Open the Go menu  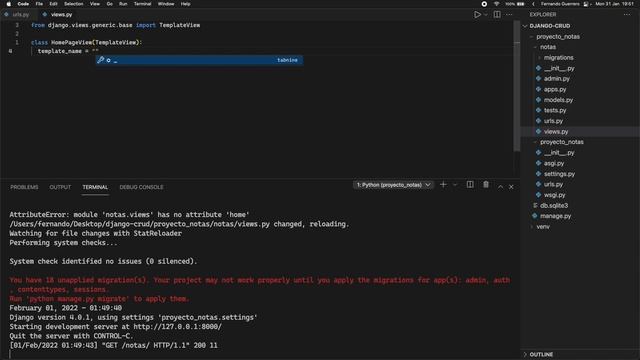click(x=109, y=4)
